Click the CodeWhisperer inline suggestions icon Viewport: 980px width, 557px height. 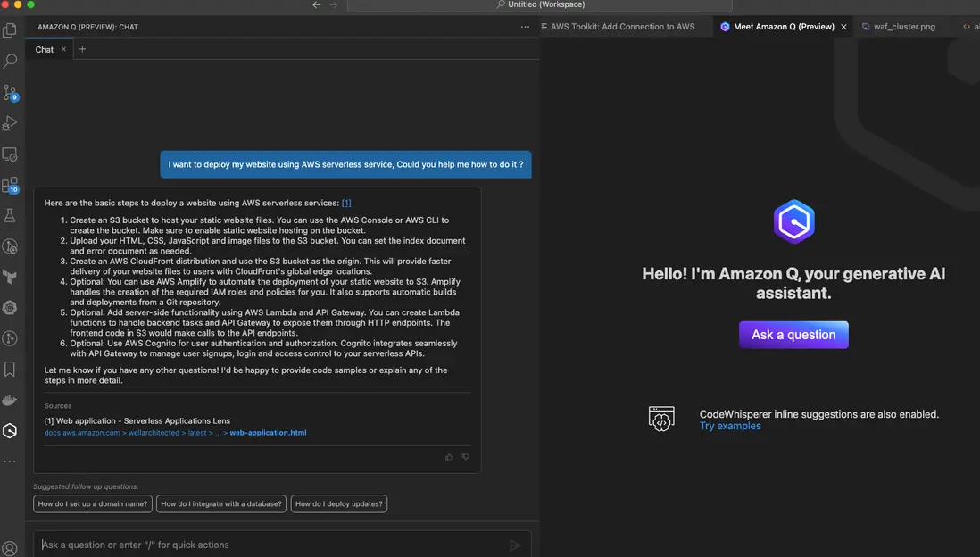pos(661,419)
